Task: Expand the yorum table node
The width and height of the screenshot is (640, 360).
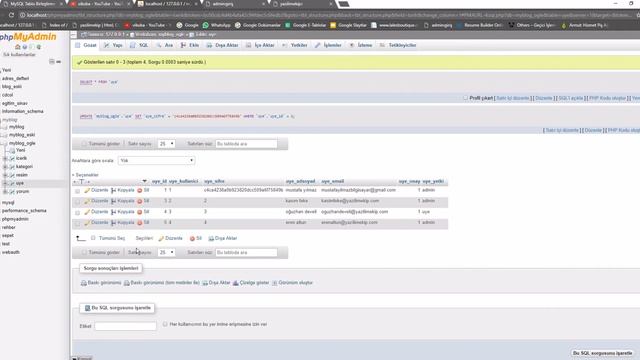Action: click(x=5, y=191)
